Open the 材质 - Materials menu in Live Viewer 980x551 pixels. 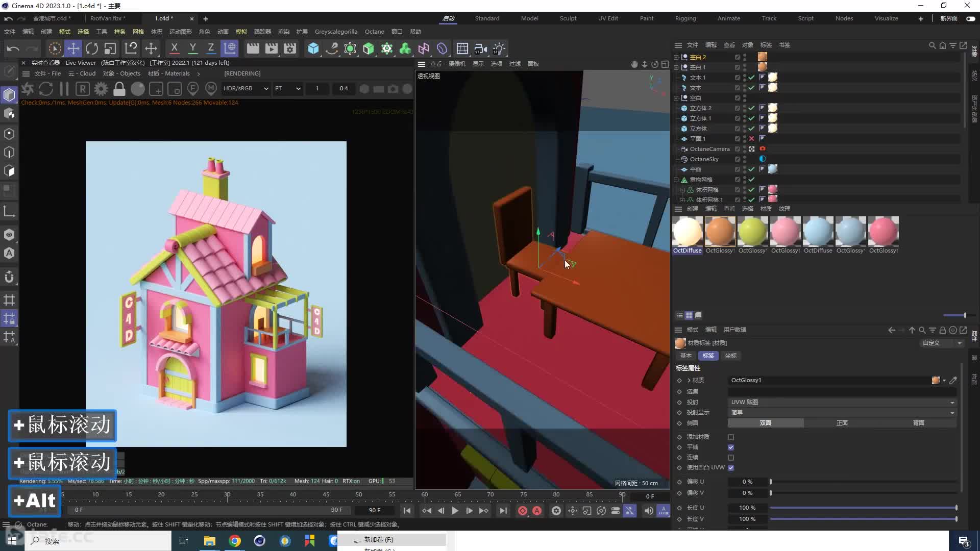[x=169, y=73]
